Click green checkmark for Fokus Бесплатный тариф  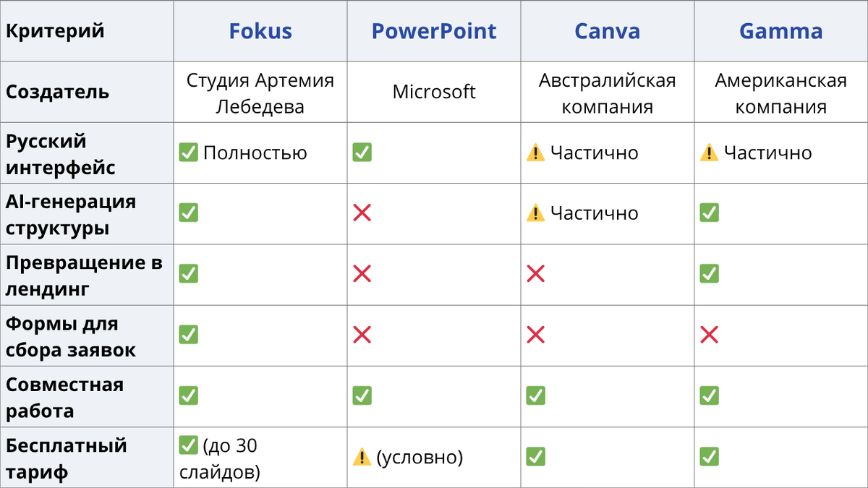coord(188,445)
